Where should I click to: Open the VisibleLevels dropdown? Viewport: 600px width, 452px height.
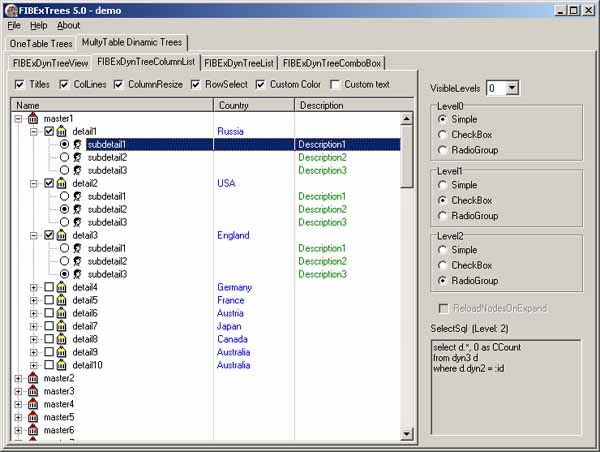(512, 88)
